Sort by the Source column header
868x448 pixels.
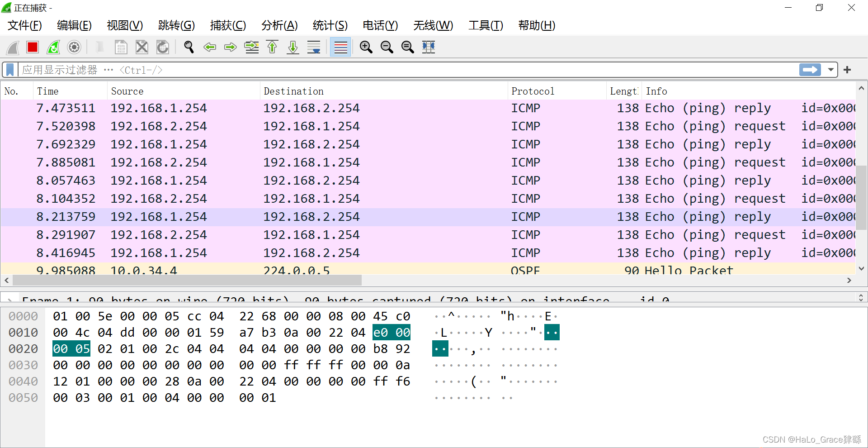pos(184,91)
